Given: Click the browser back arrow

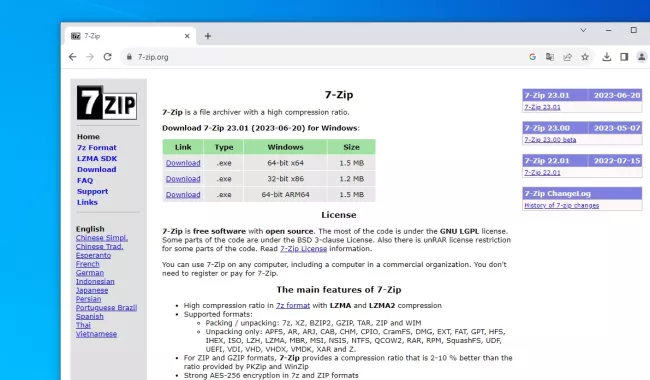Looking at the screenshot, I should tap(73, 57).
